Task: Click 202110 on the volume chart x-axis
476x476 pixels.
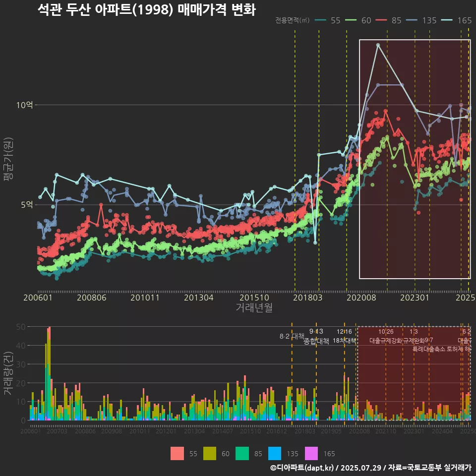Action: pos(386,431)
